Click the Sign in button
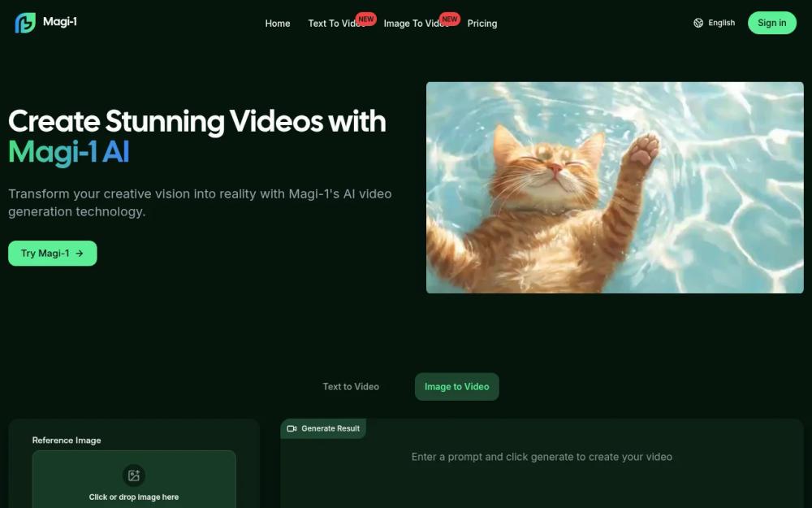 pos(771,23)
